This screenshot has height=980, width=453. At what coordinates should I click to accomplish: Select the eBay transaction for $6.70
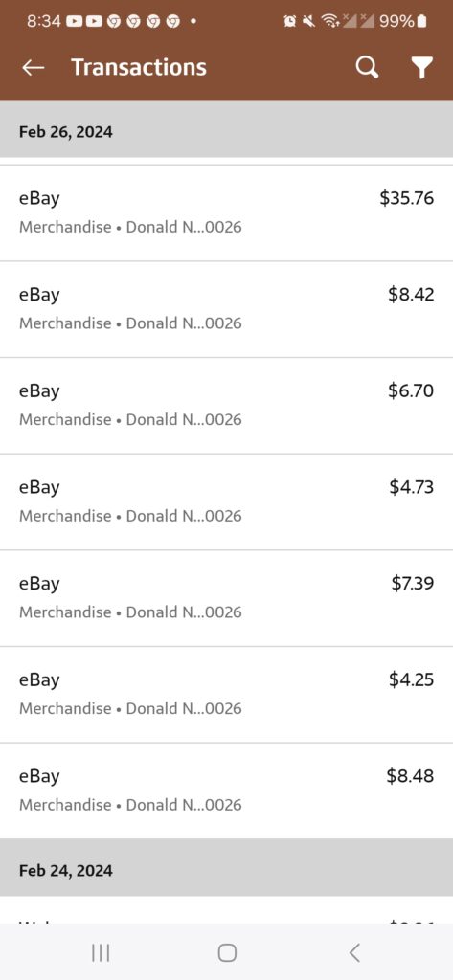(x=226, y=406)
